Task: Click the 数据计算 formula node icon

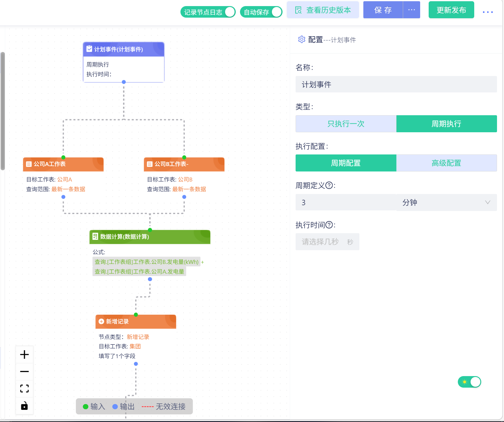Action: (x=95, y=237)
